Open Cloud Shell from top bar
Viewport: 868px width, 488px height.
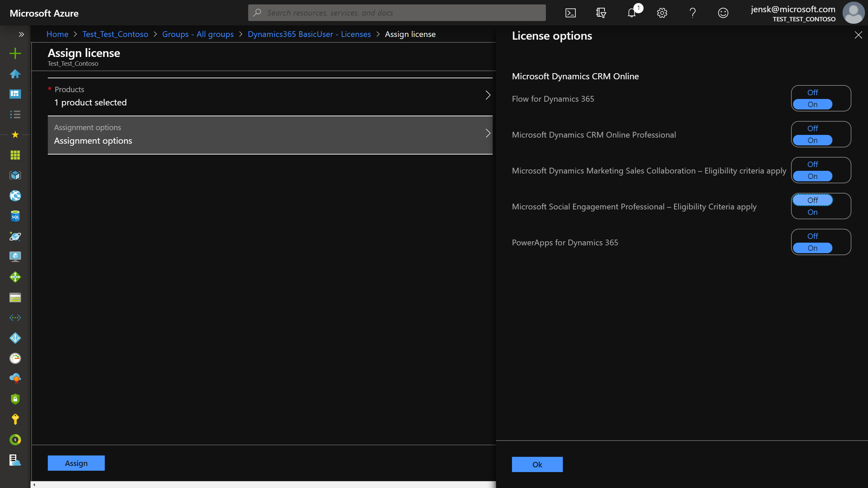pos(571,13)
